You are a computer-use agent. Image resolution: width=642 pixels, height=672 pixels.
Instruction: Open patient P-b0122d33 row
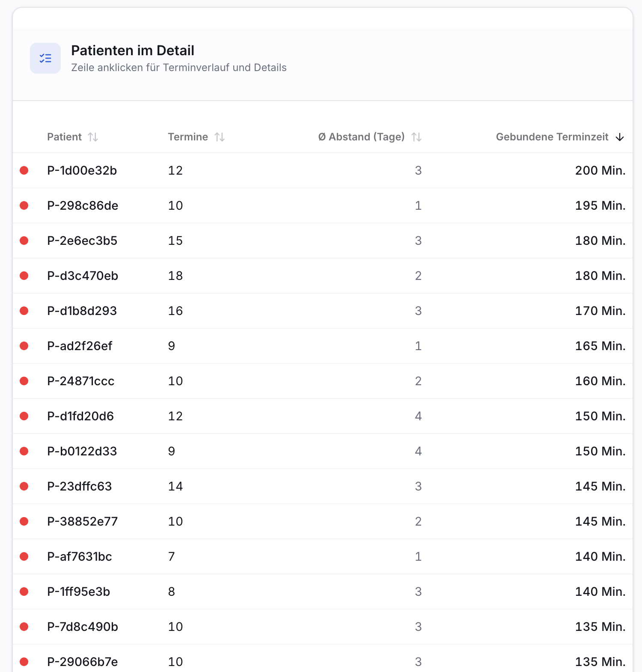[x=323, y=451]
